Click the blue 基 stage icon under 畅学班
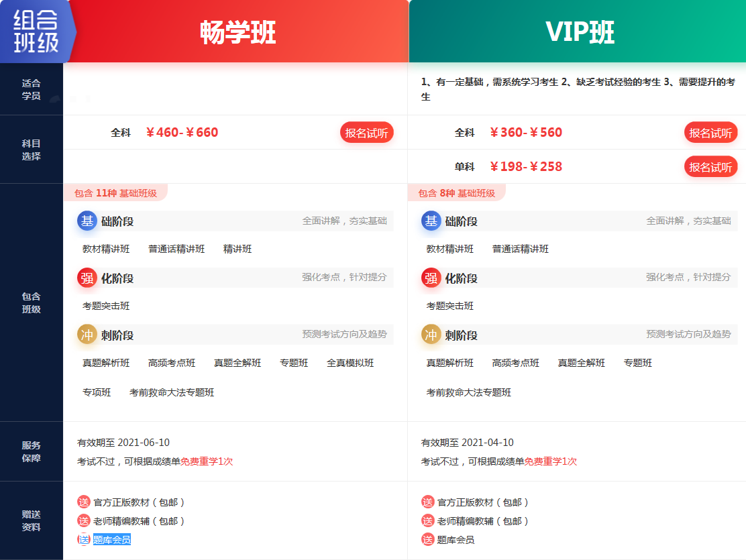Screen dimensions: 746x560 (87, 221)
